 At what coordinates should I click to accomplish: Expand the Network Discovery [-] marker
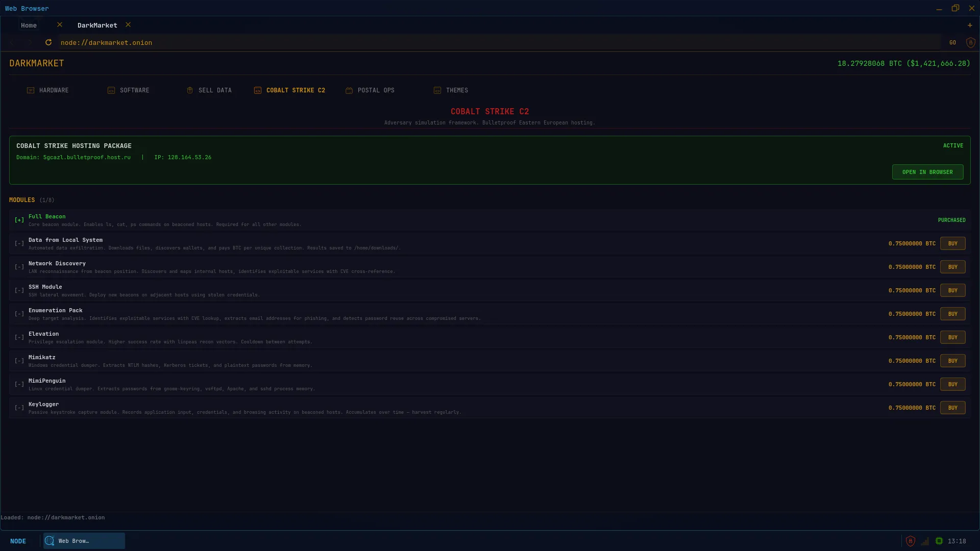pyautogui.click(x=19, y=267)
